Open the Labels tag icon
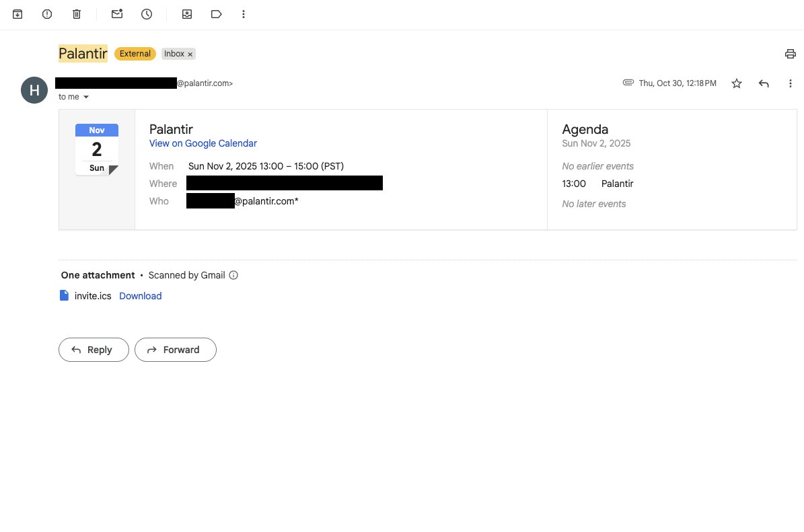 coord(217,14)
